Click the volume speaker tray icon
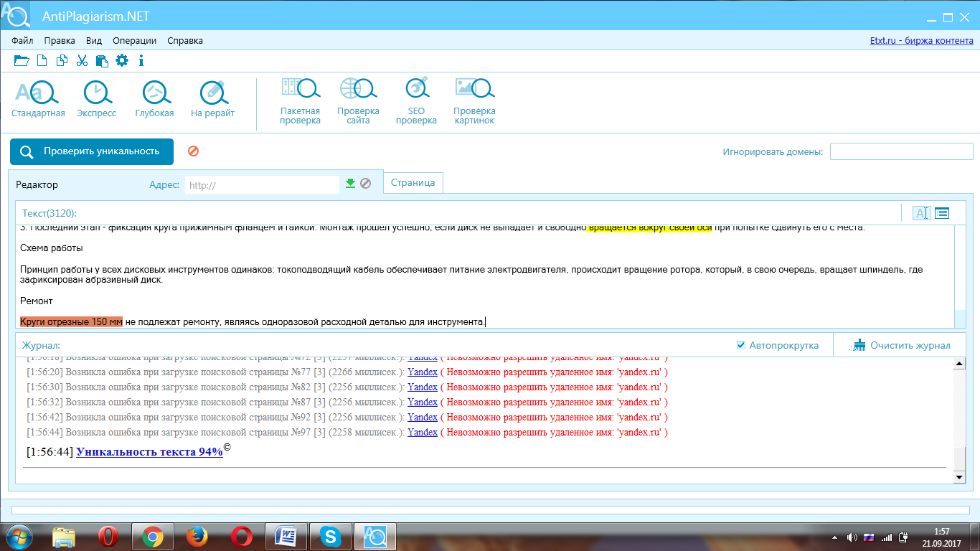The height and width of the screenshot is (551, 980). point(852,537)
